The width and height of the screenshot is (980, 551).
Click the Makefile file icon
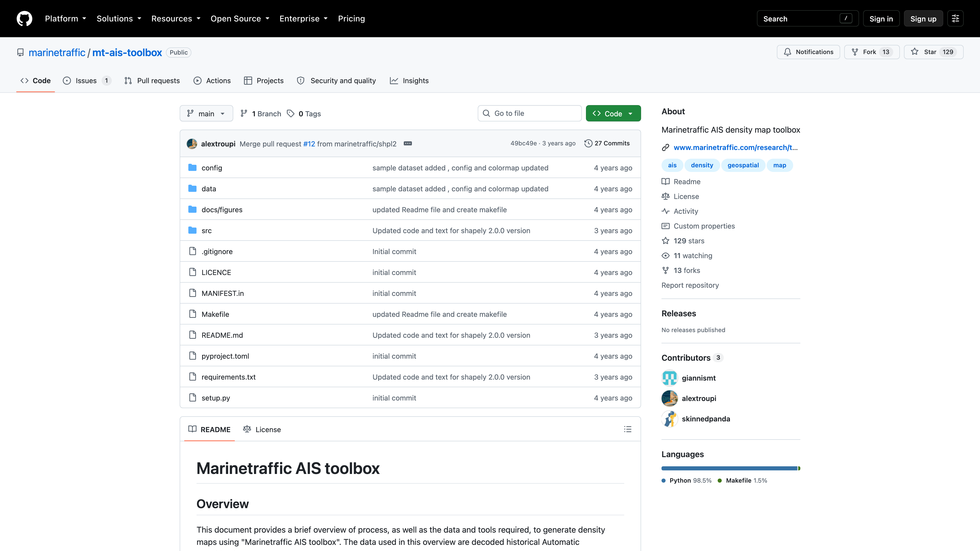coord(193,314)
